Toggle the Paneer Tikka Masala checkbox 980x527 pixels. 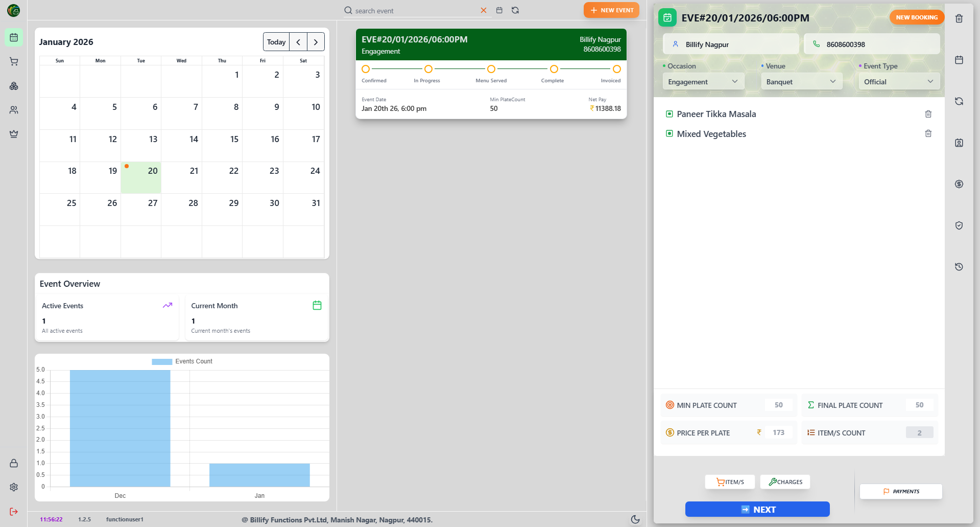point(669,114)
